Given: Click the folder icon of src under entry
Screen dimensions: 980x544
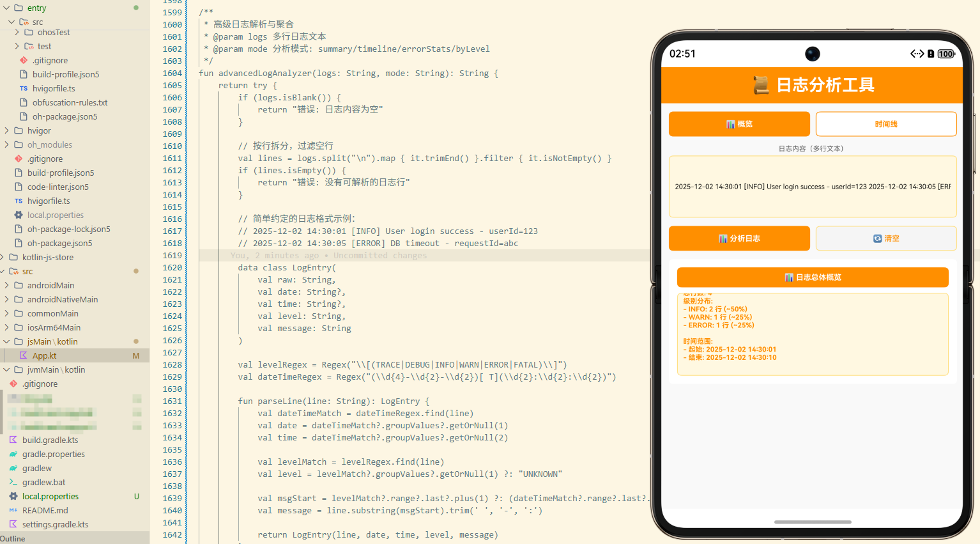Looking at the screenshot, I should pyautogui.click(x=24, y=22).
